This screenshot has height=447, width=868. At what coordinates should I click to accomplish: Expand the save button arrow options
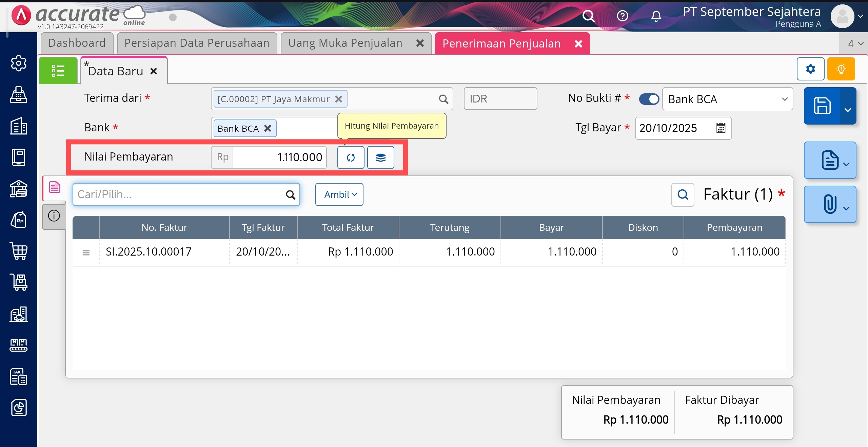[848, 110]
